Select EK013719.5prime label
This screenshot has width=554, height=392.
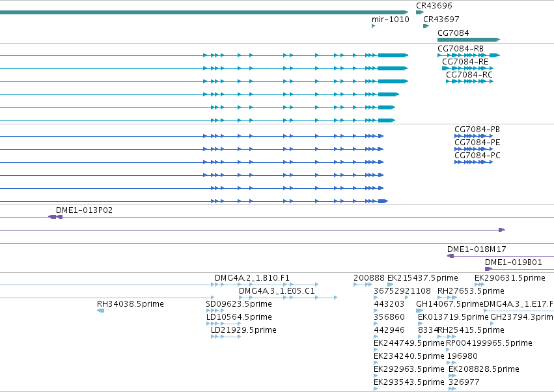click(453, 317)
